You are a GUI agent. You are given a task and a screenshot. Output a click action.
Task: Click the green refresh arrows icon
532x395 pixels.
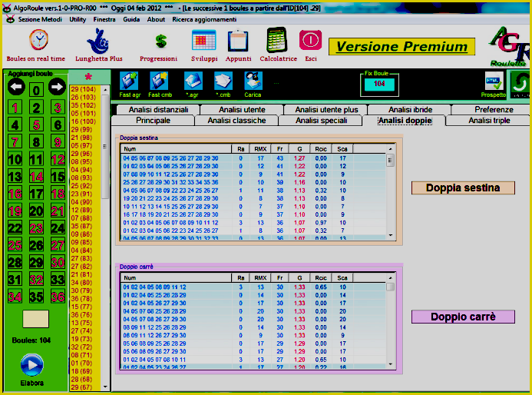point(519,83)
